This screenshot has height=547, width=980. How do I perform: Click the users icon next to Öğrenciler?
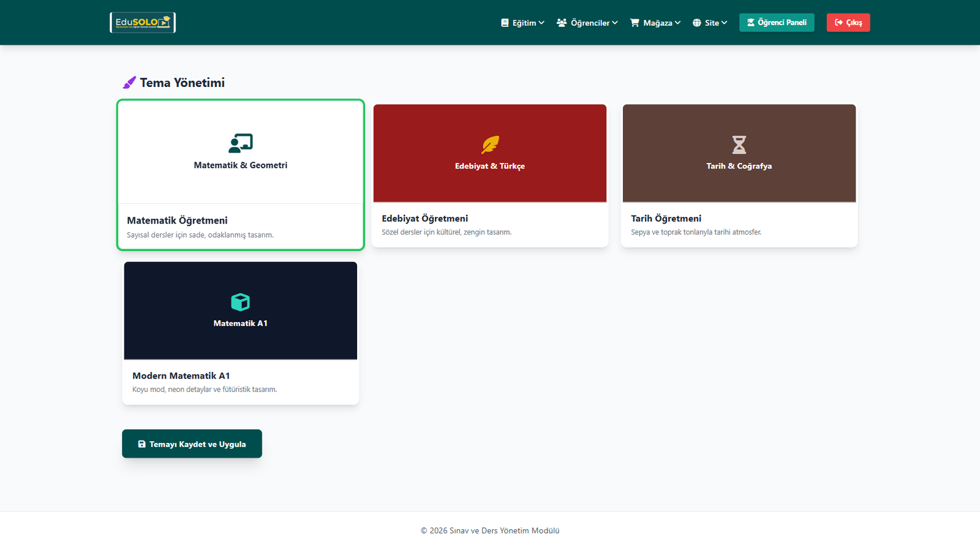pyautogui.click(x=561, y=23)
